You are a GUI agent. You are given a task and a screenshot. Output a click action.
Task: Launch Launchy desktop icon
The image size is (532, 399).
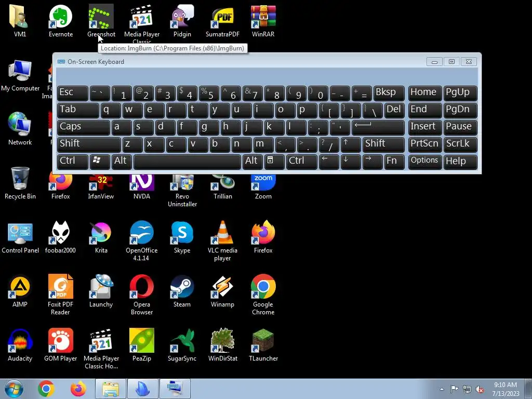(101, 291)
